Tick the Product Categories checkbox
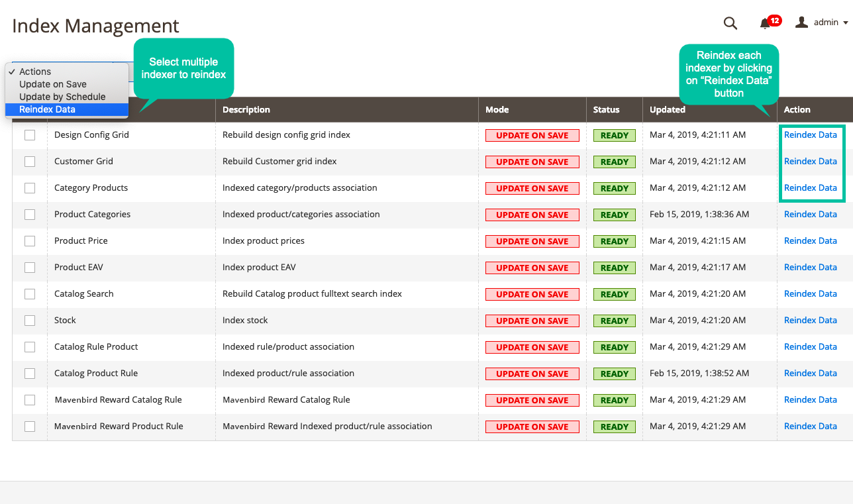This screenshot has width=853, height=504. [30, 215]
